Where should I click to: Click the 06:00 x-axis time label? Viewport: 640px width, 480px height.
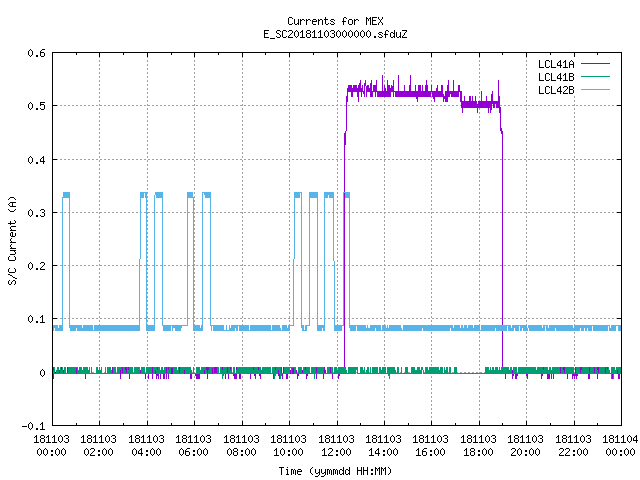pyautogui.click(x=193, y=452)
